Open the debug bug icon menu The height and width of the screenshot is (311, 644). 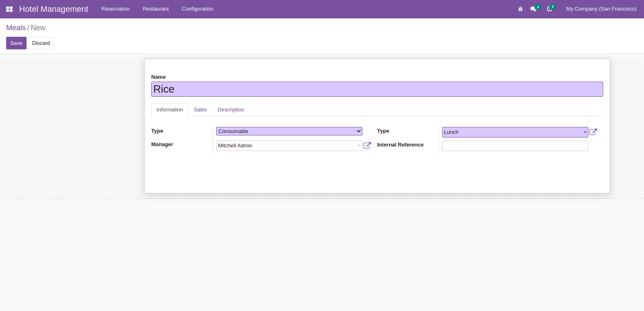[x=520, y=9]
